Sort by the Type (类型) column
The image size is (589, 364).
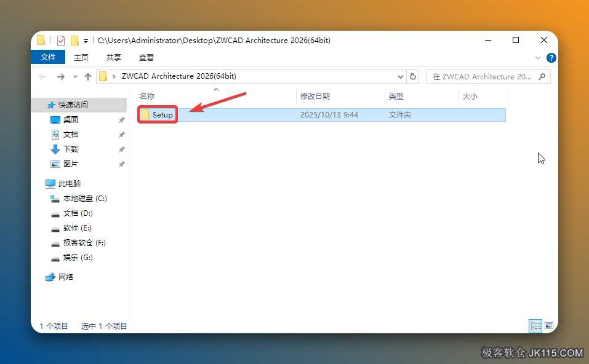[396, 97]
